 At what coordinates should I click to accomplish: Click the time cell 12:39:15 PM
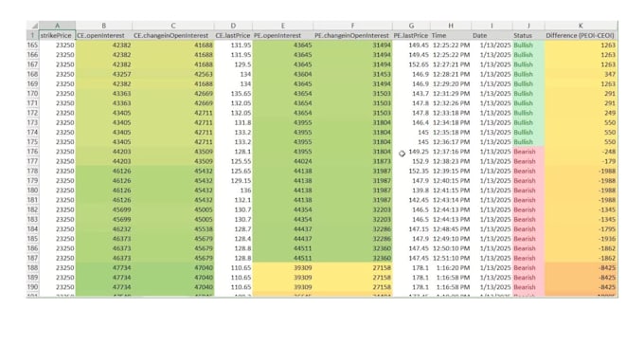[451, 171]
